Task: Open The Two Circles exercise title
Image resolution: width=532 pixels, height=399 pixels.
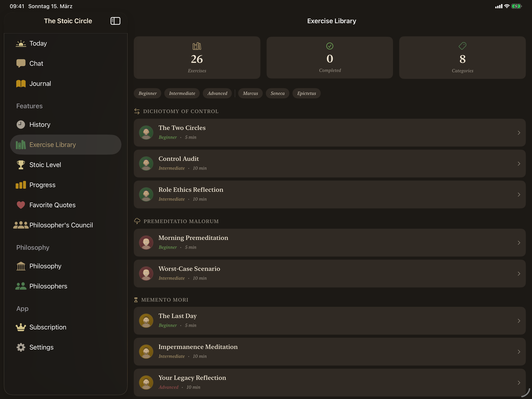Action: (x=182, y=128)
